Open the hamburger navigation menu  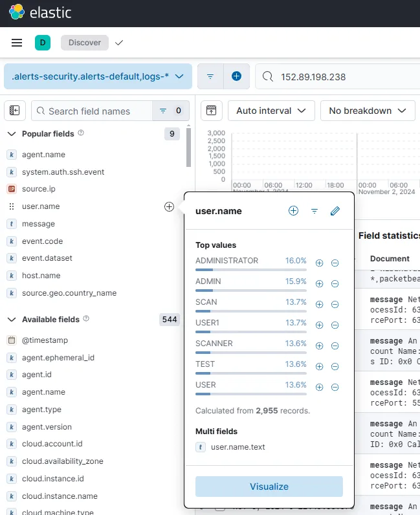point(17,43)
